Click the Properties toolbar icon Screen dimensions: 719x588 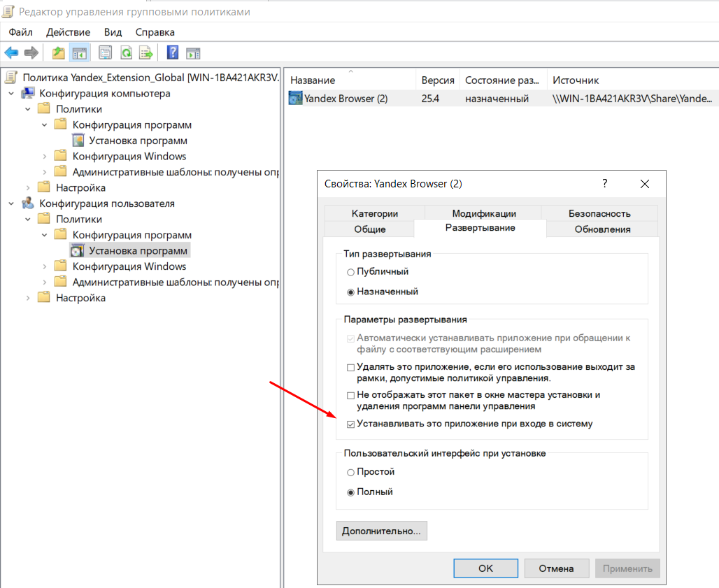click(106, 52)
